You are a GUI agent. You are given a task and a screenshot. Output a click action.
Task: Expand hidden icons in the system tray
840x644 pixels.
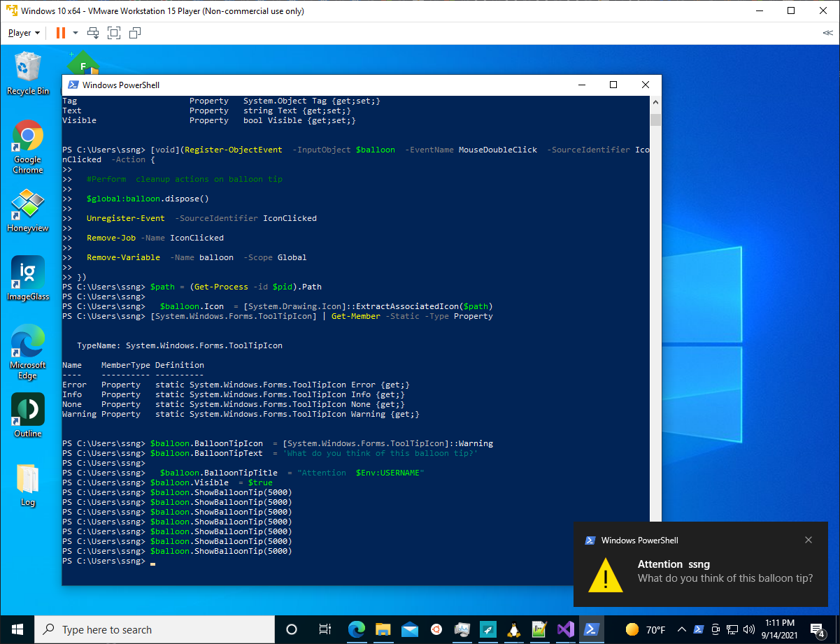point(681,629)
